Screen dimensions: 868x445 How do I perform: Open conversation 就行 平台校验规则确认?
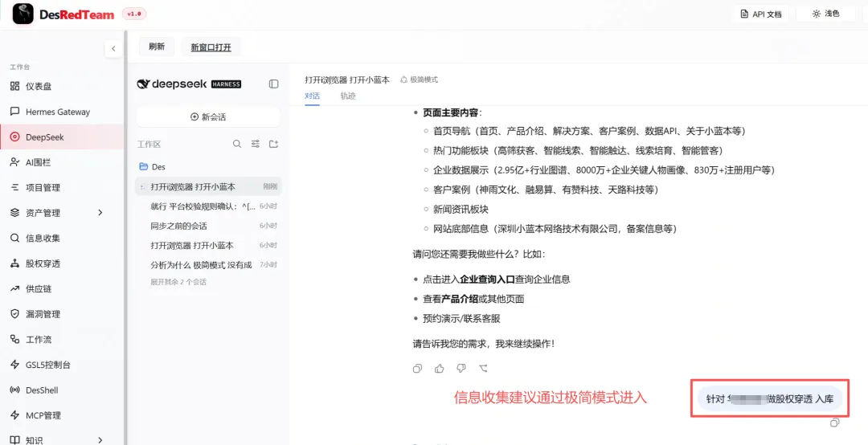[x=208, y=206]
